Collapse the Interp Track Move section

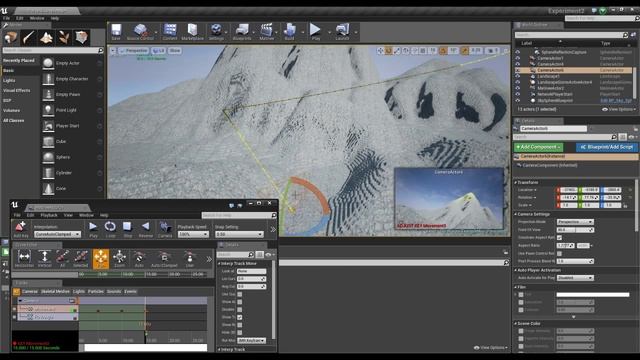click(x=219, y=264)
